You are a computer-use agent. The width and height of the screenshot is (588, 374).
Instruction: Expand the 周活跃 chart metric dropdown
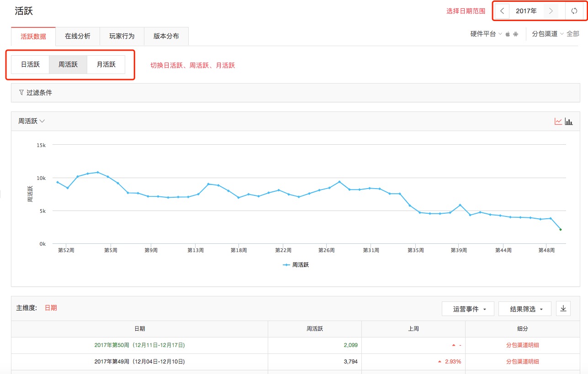(32, 121)
